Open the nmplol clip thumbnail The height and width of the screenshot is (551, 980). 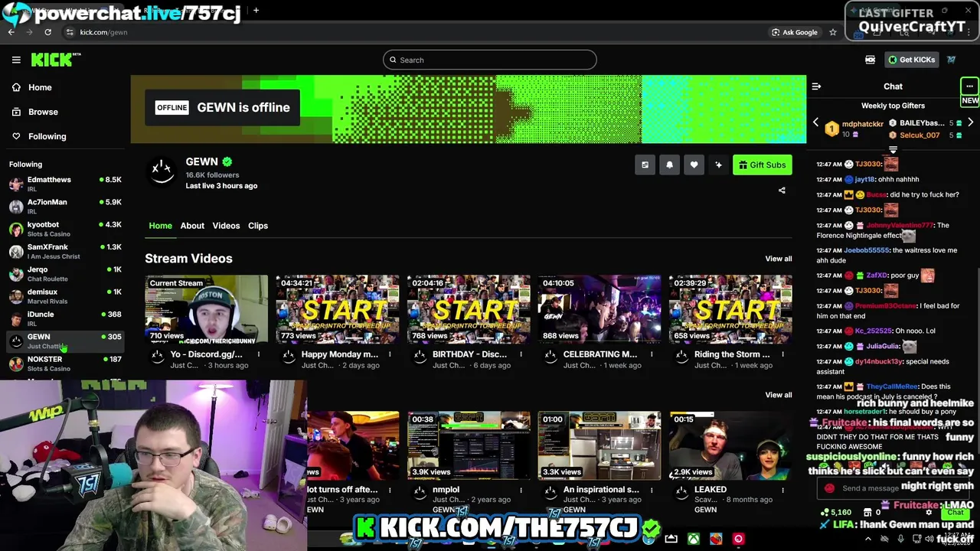[x=469, y=445]
